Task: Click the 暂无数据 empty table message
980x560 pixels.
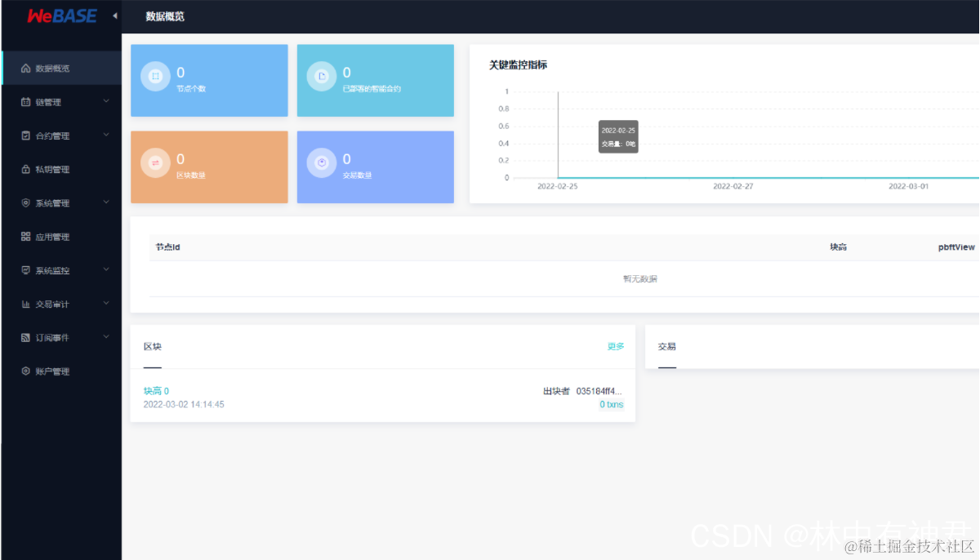Action: coord(639,279)
